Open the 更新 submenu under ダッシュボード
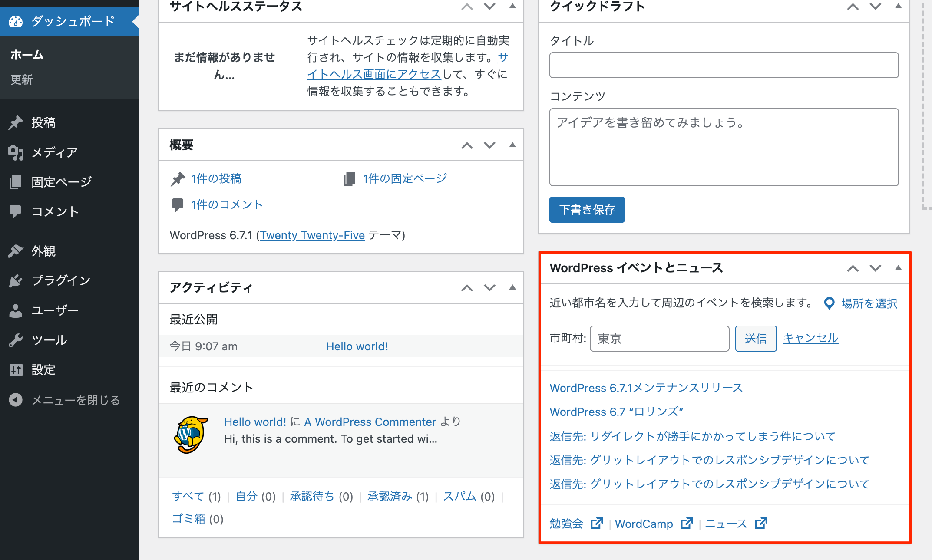Image resolution: width=932 pixels, height=560 pixels. click(22, 79)
